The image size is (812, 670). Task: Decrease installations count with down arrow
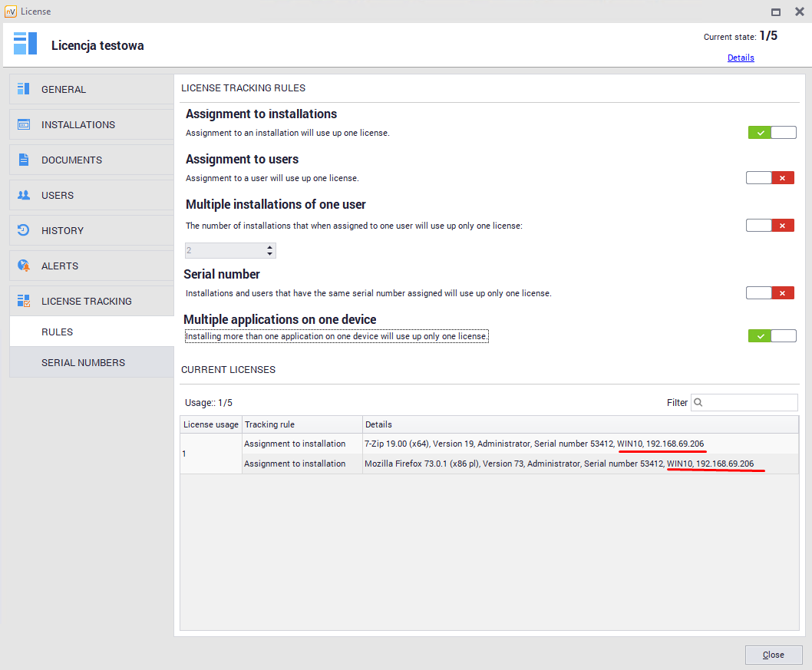click(x=269, y=254)
